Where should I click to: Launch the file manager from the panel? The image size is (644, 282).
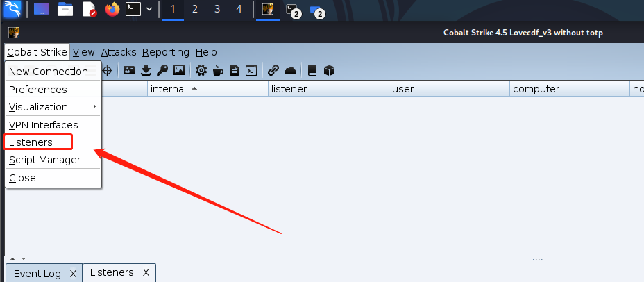65,9
